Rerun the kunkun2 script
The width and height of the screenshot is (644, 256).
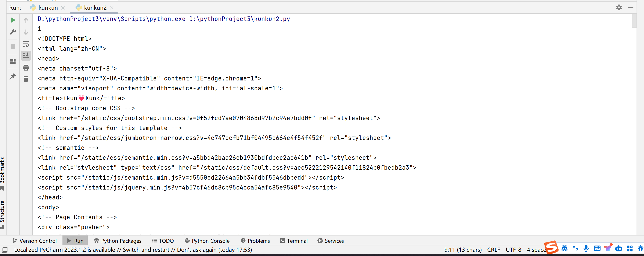pyautogui.click(x=13, y=20)
